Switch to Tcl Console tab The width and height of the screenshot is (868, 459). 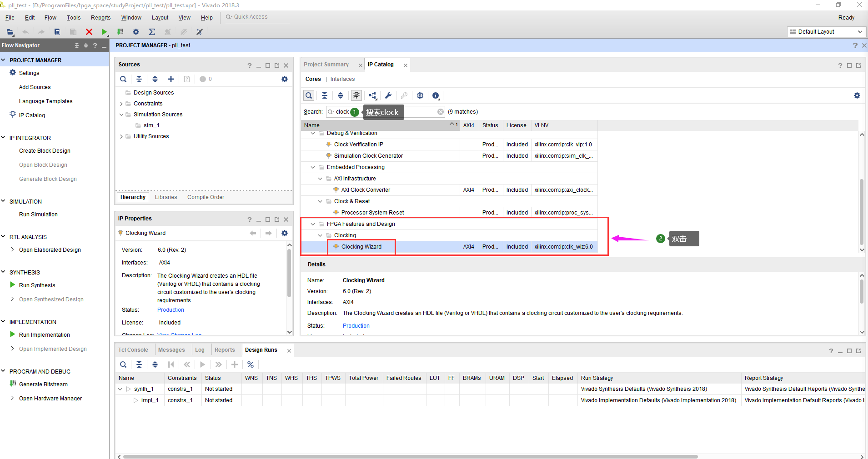133,350
